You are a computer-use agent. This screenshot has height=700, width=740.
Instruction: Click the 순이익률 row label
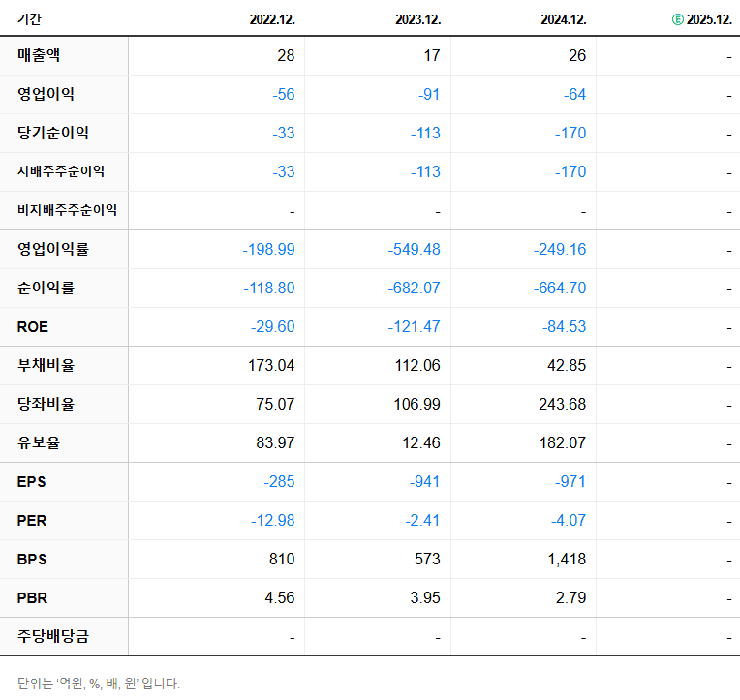(x=46, y=288)
